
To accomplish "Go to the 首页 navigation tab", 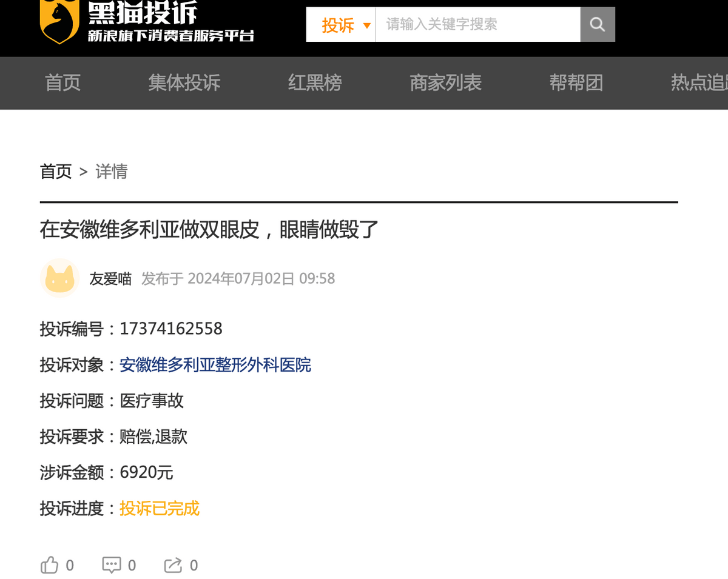I will pos(62,82).
